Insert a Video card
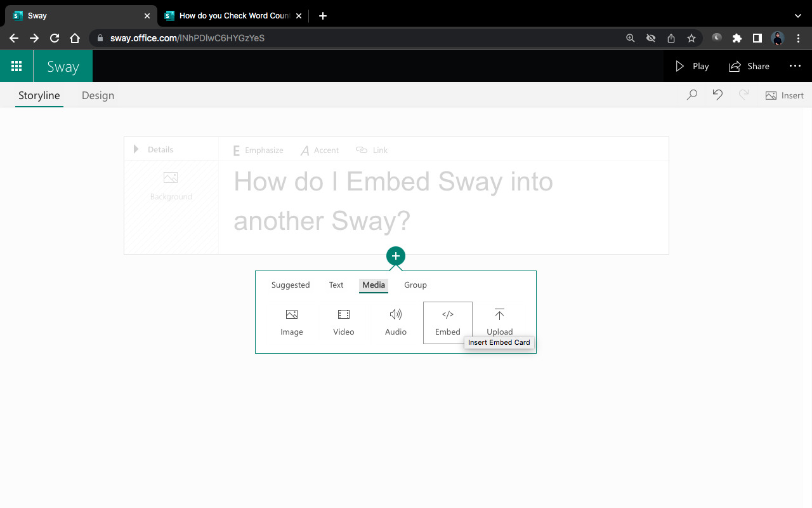 tap(343, 322)
